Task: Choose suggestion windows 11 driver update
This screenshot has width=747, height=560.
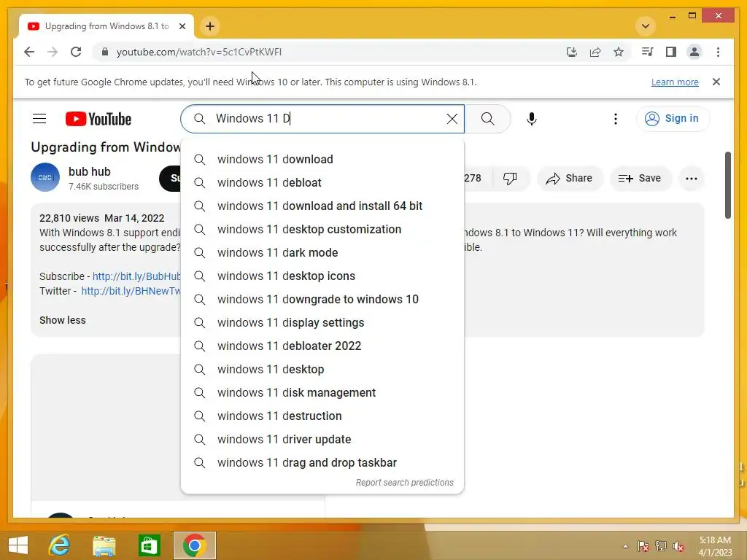Action: (x=322, y=439)
